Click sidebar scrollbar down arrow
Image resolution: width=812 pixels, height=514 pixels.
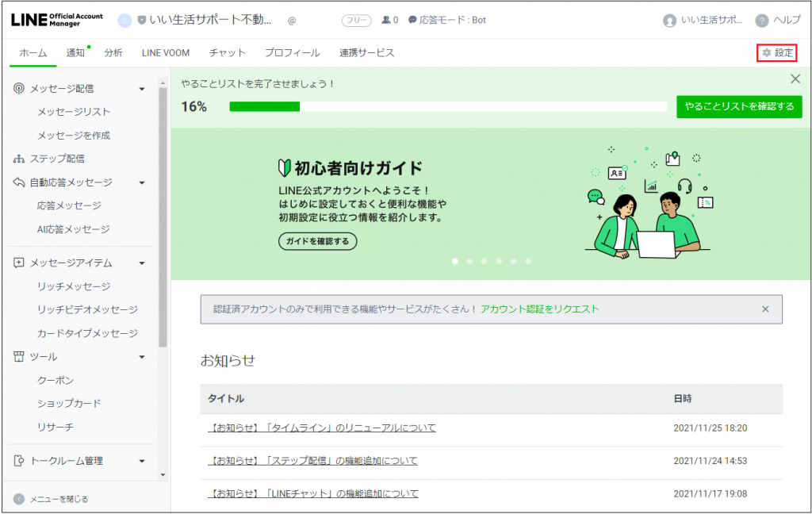pyautogui.click(x=163, y=474)
